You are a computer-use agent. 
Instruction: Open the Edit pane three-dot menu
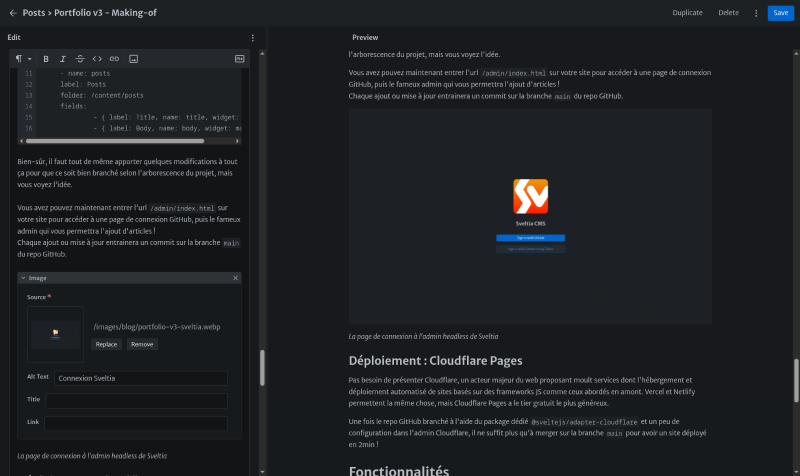click(252, 37)
